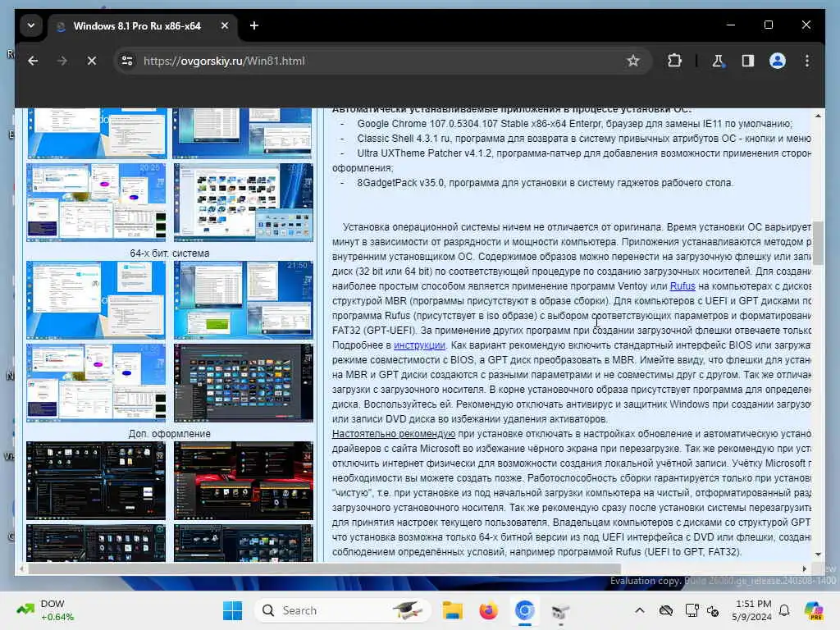Open File Explorer from the taskbar
Screen dimensions: 840x630
(452, 610)
